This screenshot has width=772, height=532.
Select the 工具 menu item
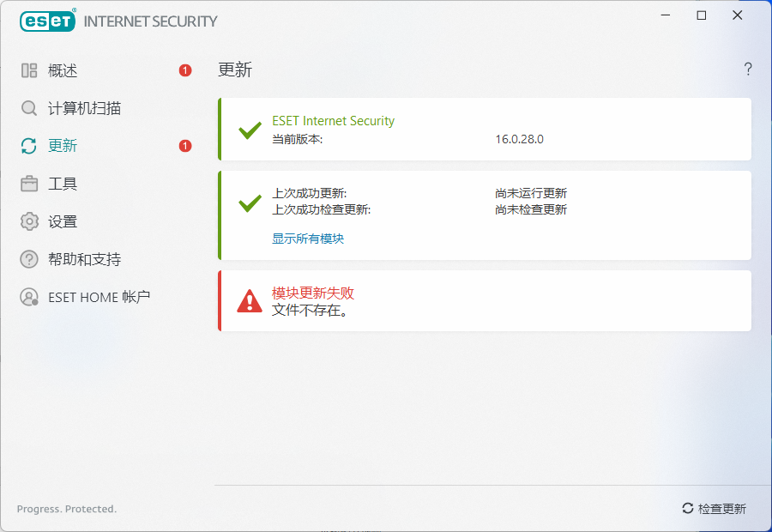click(63, 184)
